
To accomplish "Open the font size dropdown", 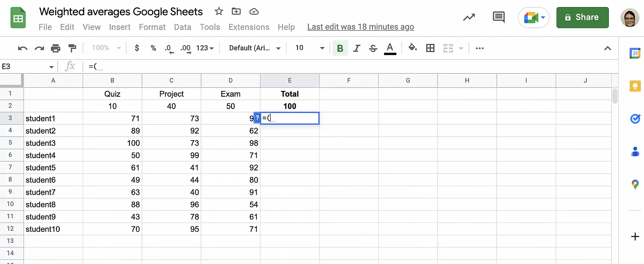I will tap(309, 48).
